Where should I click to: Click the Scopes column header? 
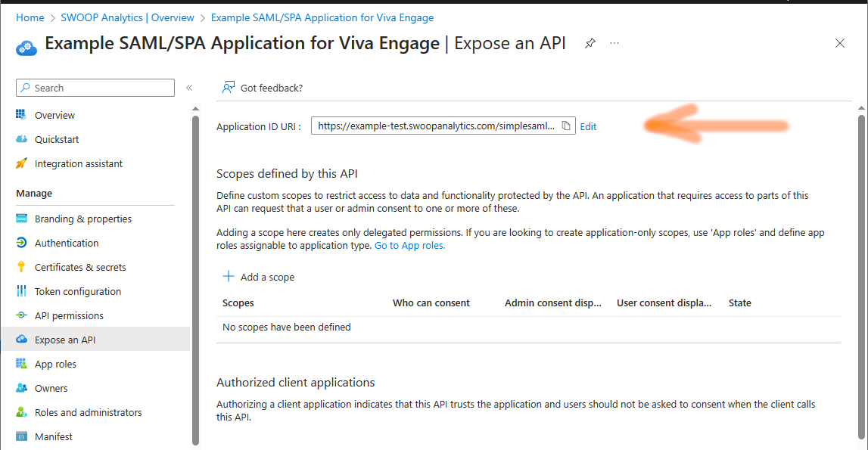click(x=238, y=303)
